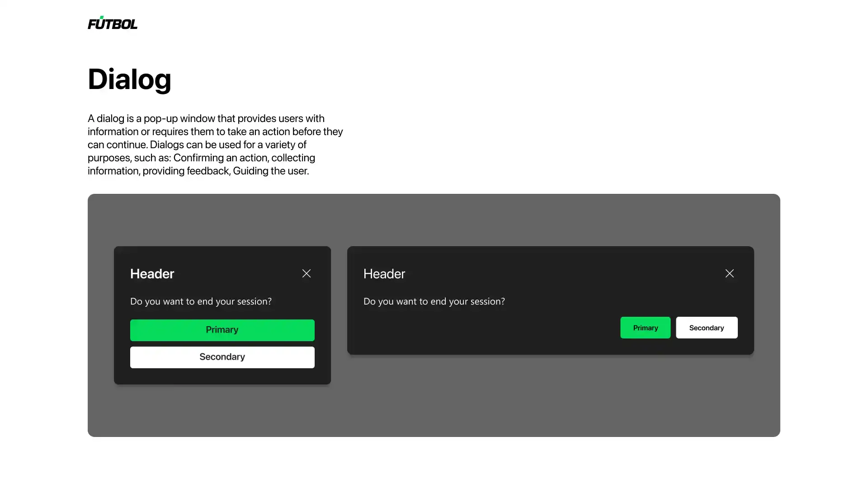
Task: Click 'Guiding the user' text in description
Action: click(270, 171)
